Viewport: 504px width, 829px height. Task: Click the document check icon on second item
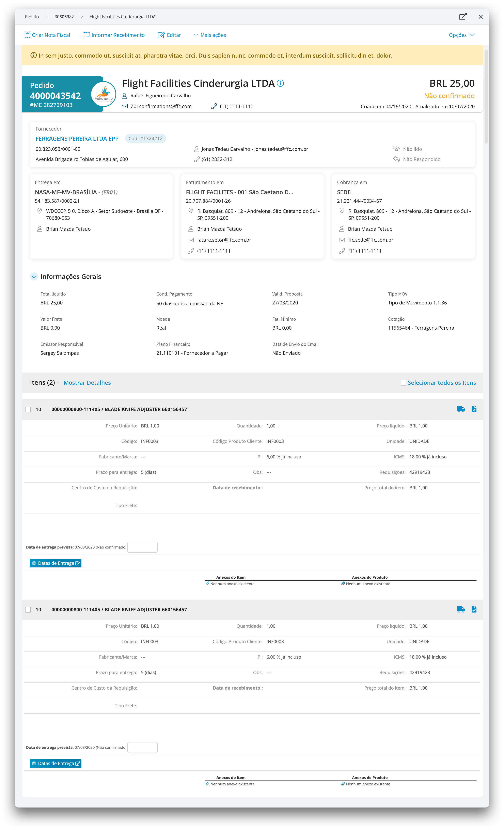(x=474, y=609)
